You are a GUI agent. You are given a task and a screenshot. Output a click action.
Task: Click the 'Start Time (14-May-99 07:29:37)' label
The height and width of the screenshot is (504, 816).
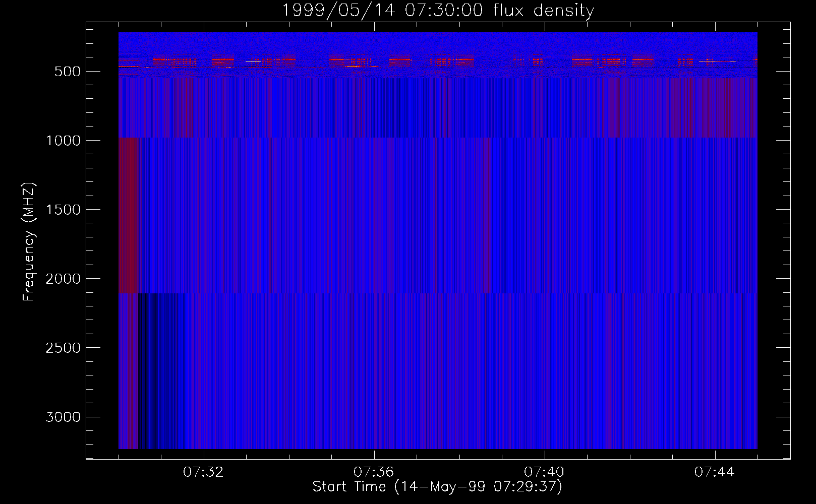(437, 487)
